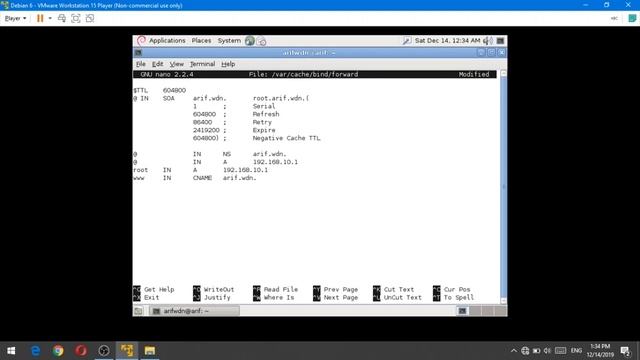
Task: Click the terminal scrollbar down arrow
Action: point(503,300)
